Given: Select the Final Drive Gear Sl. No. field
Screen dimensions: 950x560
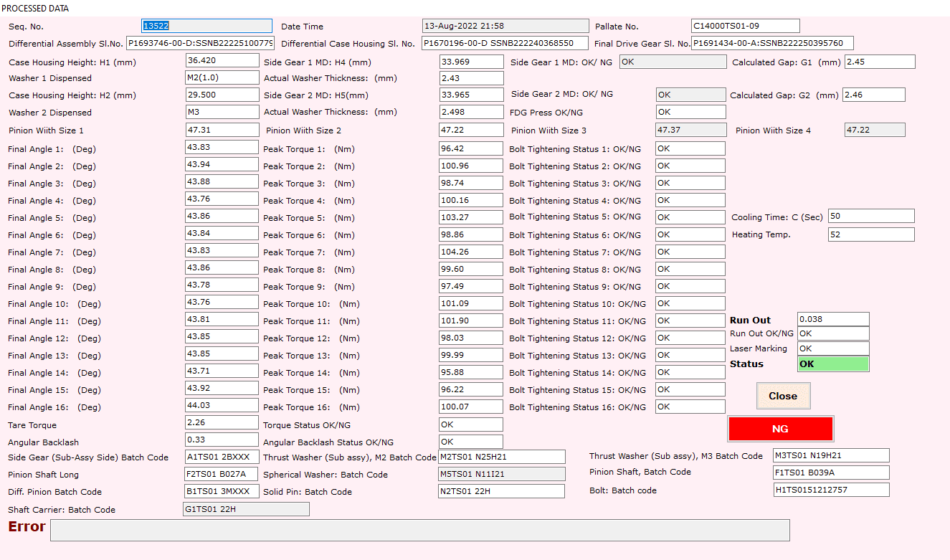Looking at the screenshot, I should (772, 43).
